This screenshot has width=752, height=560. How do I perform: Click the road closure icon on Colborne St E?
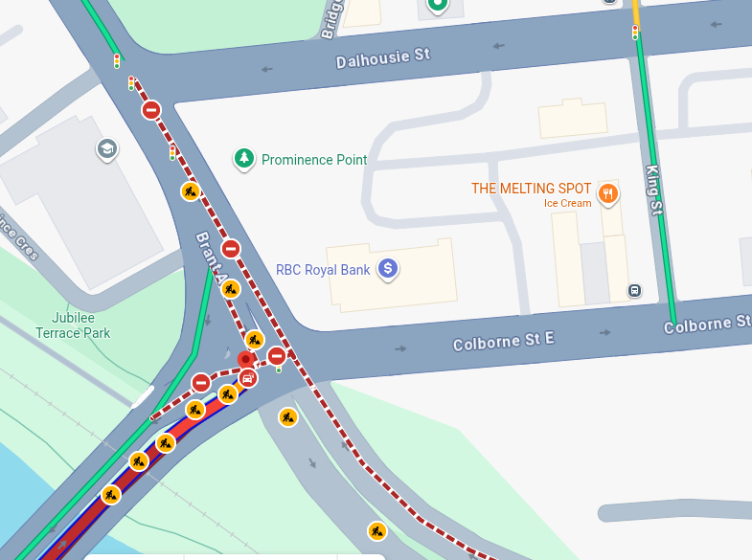click(x=277, y=356)
